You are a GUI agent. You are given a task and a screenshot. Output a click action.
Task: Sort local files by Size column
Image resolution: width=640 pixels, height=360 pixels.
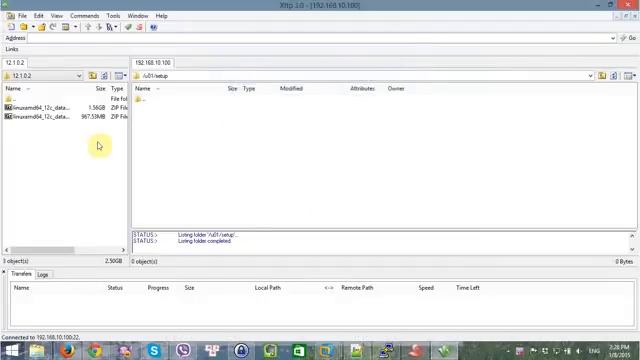point(100,89)
